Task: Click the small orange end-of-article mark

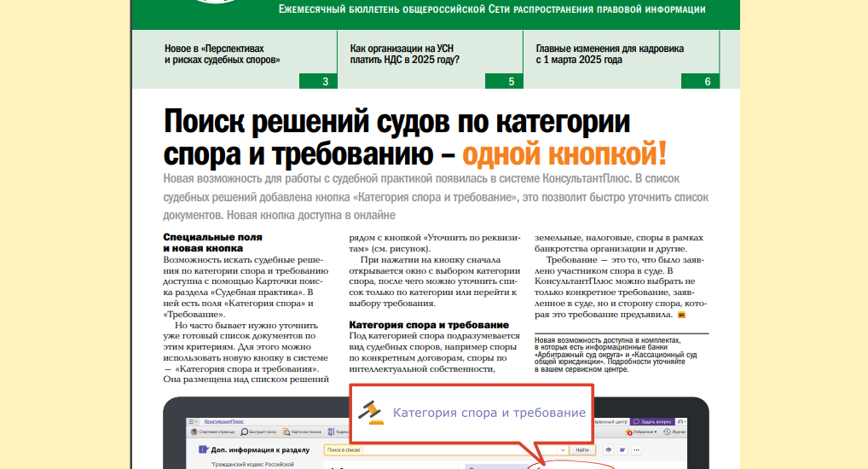Action: pyautogui.click(x=682, y=315)
